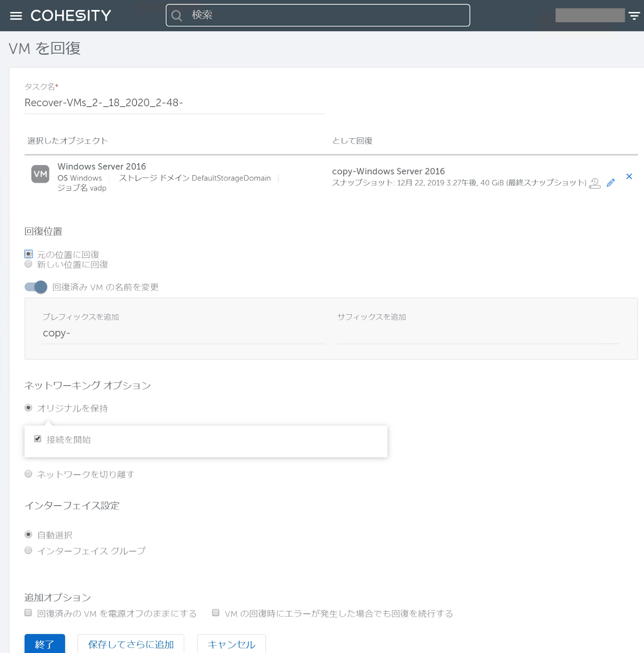Check 回復済みの VM を電源オフのままにする
The height and width of the screenshot is (653, 644).
28,613
